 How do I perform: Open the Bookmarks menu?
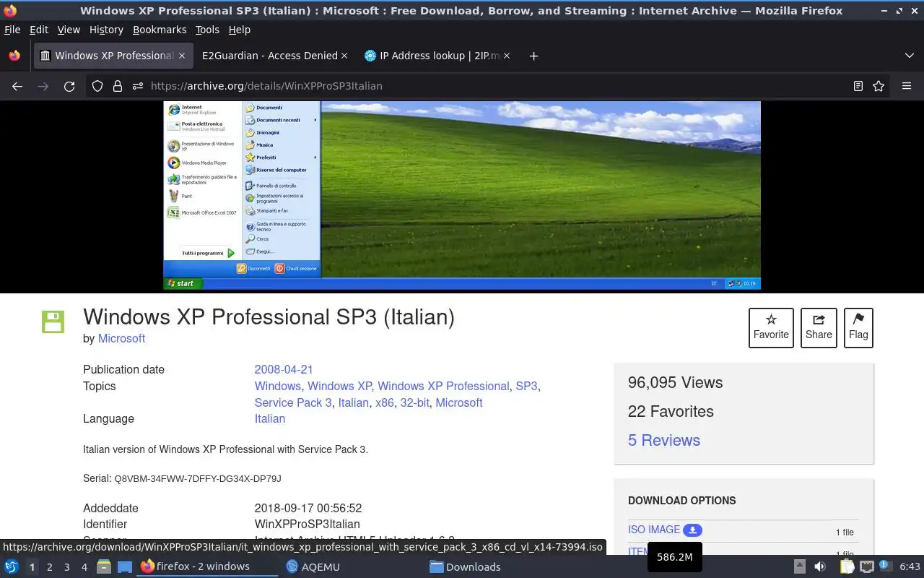[x=160, y=30]
